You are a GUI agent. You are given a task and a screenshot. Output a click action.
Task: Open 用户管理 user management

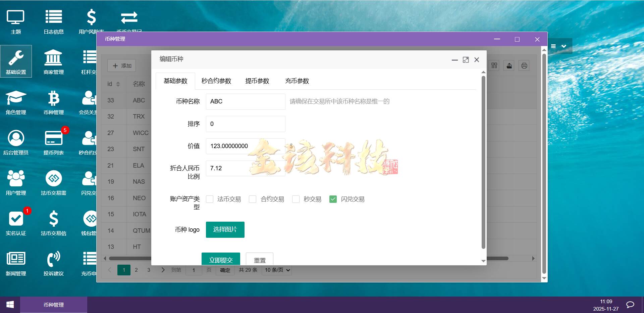click(16, 182)
